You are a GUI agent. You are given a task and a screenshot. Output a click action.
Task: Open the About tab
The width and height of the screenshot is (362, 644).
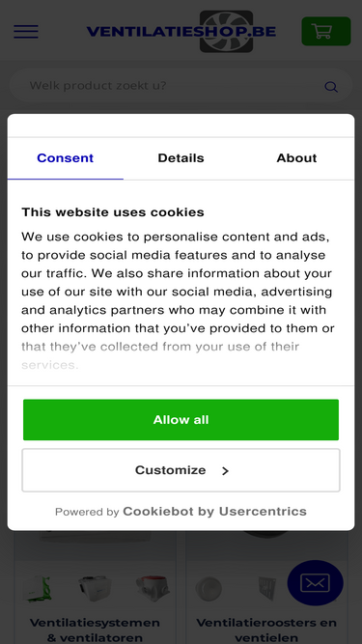[296, 158]
